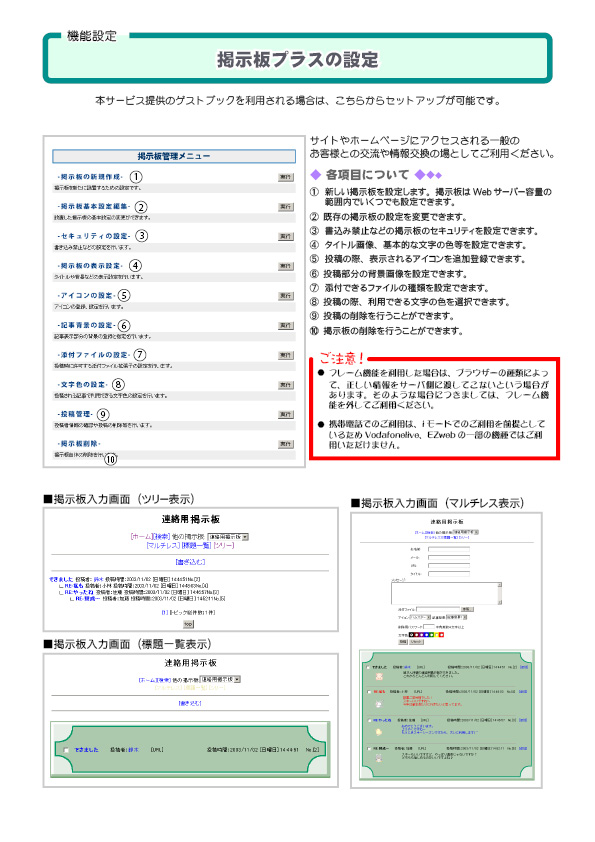Click poster name 鈴木 in 標題一覧 board

[x=133, y=750]
